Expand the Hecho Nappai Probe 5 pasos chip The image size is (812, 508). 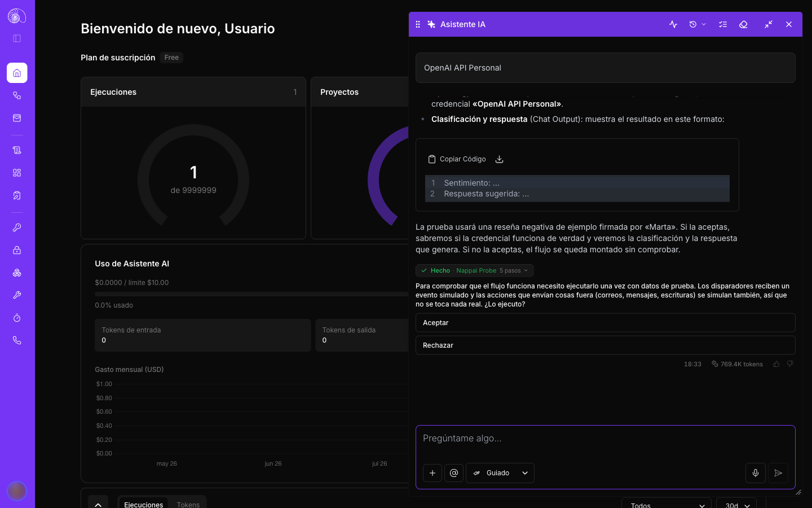pyautogui.click(x=475, y=270)
